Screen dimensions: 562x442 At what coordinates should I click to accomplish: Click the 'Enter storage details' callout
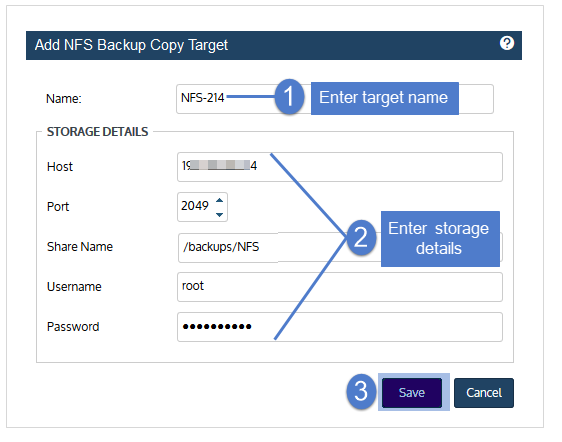click(x=440, y=239)
